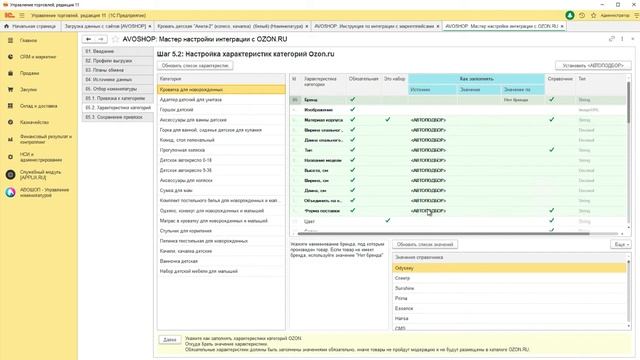Go forward with the right arrow button
Screen dimensions: 640x360
point(101,39)
